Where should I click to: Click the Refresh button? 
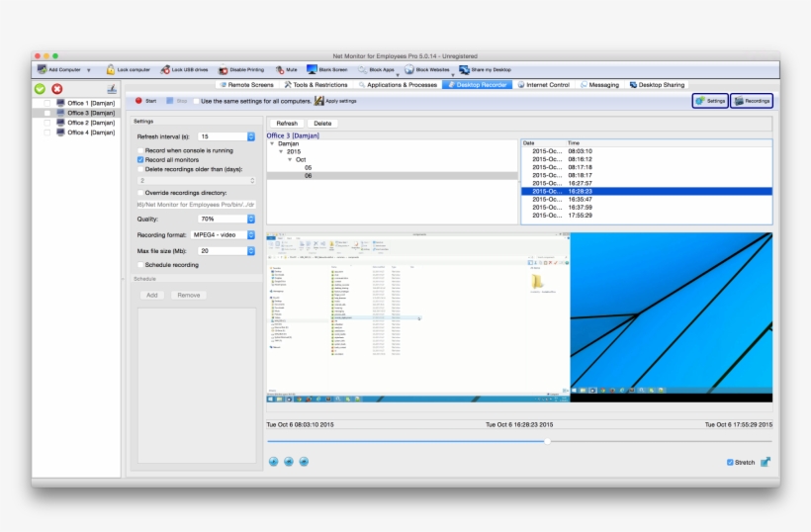287,123
